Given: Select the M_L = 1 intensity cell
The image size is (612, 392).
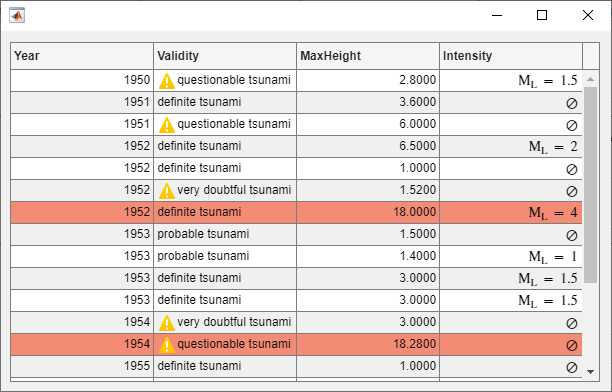Looking at the screenshot, I should (511, 256).
